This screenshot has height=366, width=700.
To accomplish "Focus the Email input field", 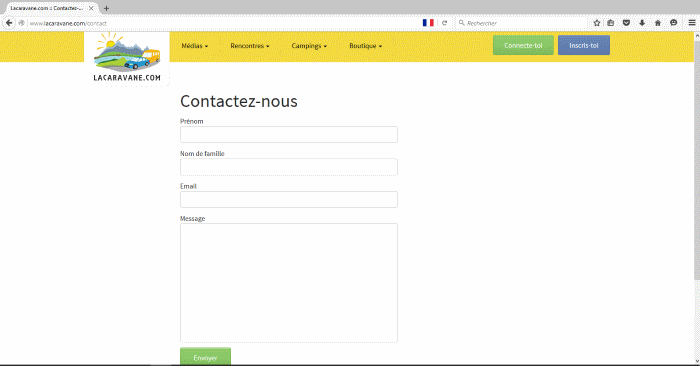I will coord(289,200).
